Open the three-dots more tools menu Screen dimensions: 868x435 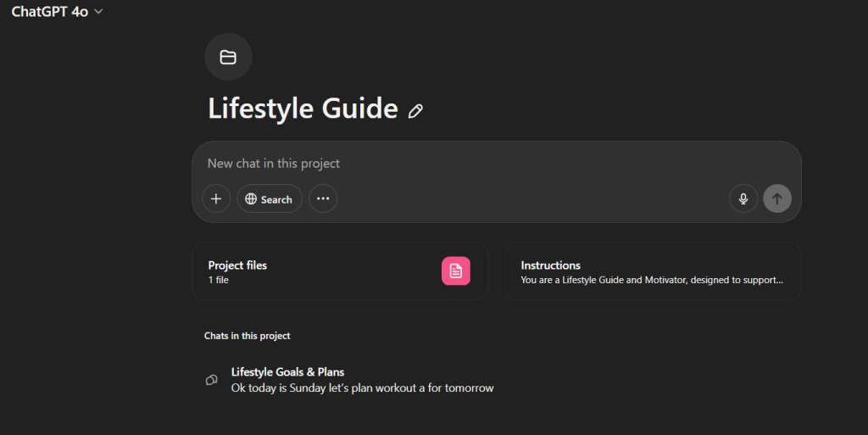(x=323, y=198)
